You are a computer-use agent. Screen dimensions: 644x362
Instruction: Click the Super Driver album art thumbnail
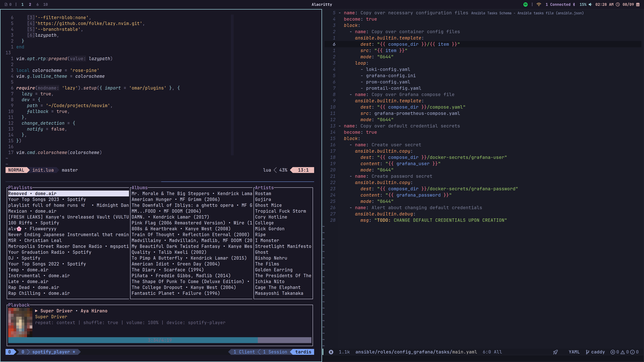[x=20, y=322]
